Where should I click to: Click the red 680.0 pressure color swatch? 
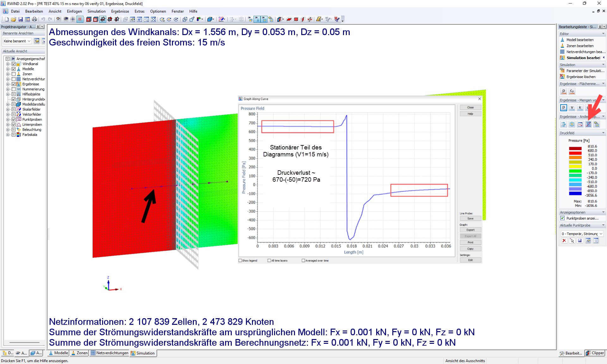pyautogui.click(x=575, y=153)
